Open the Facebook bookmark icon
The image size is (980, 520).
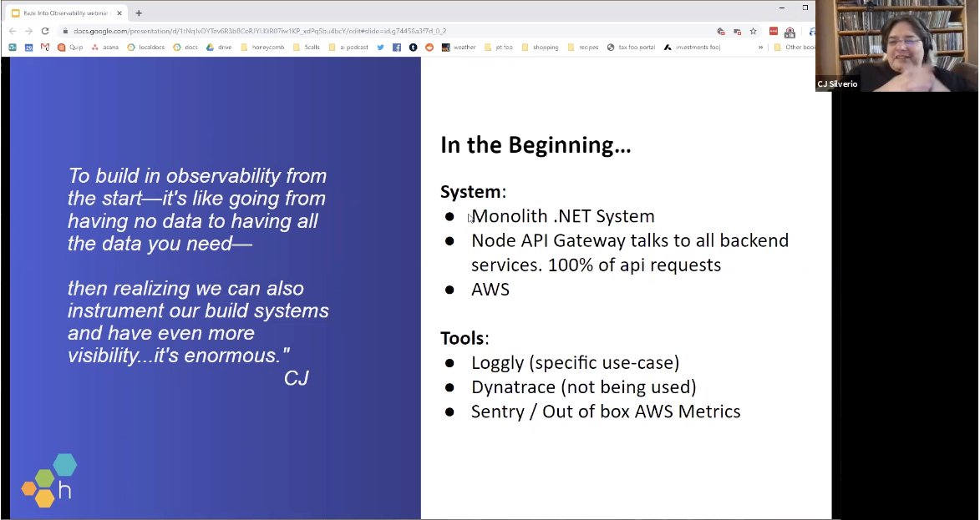click(397, 47)
